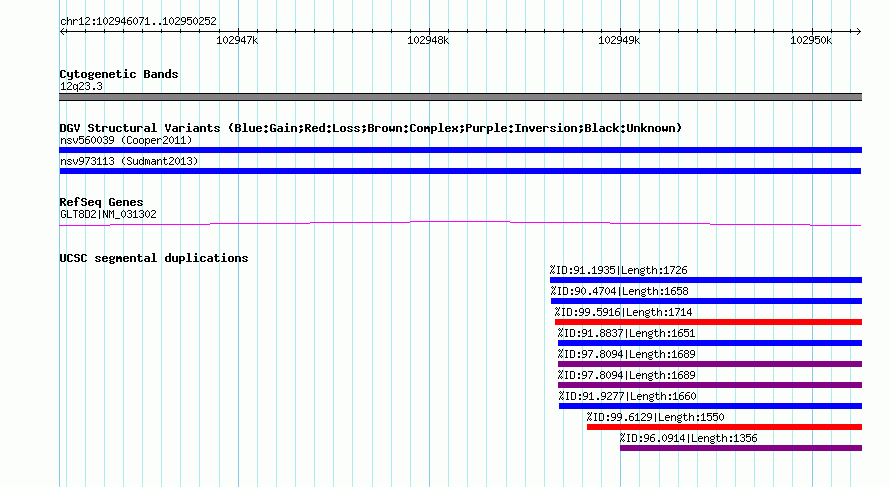Click the %ID:91.1935|Length:1726 label
The image size is (890, 487).
pos(618,270)
